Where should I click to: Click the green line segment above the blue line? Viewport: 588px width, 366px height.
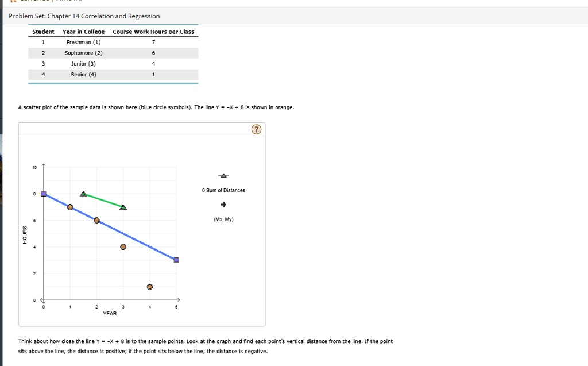click(102, 200)
